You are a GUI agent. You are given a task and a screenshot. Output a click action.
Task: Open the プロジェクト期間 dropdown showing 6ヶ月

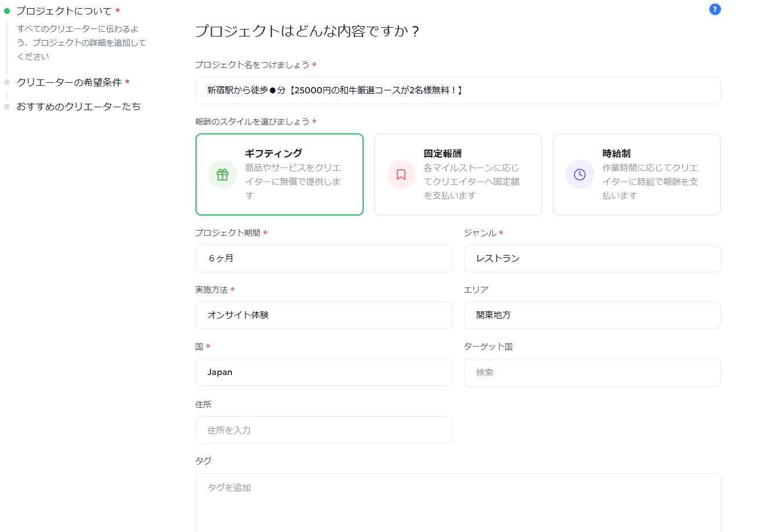point(324,258)
